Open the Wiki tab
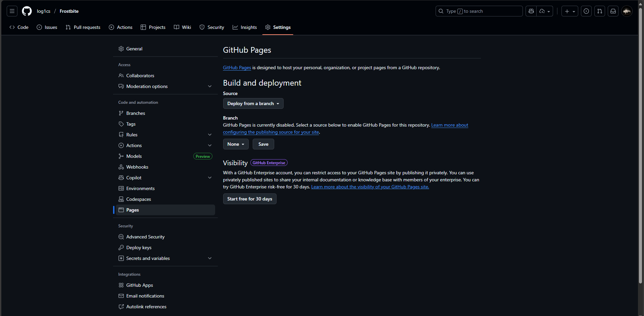The width and height of the screenshot is (644, 316). click(183, 27)
